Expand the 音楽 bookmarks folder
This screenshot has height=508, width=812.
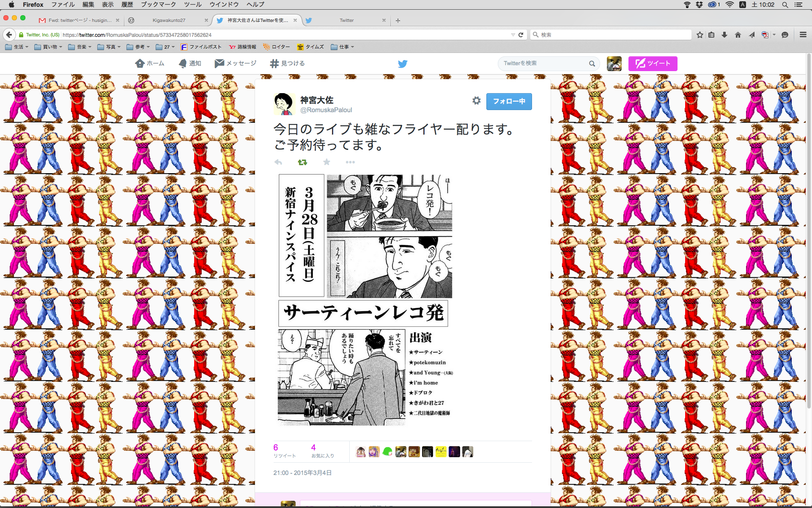coord(80,47)
